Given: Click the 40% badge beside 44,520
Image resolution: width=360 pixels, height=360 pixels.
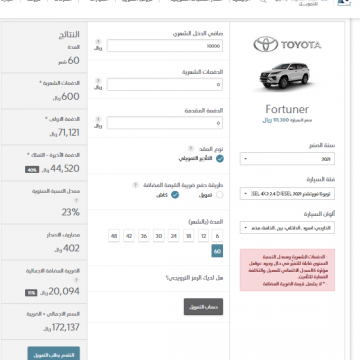Looking at the screenshot, I should click(32, 170).
